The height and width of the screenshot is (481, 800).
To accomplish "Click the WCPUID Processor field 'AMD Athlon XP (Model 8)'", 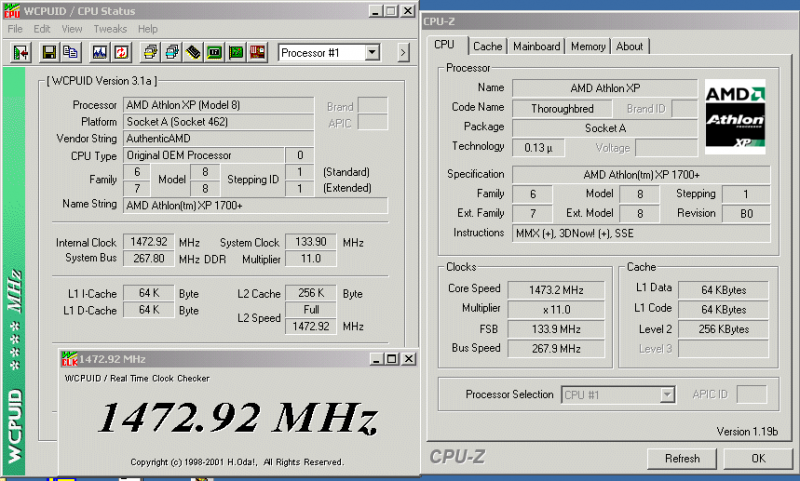I will coord(218,105).
